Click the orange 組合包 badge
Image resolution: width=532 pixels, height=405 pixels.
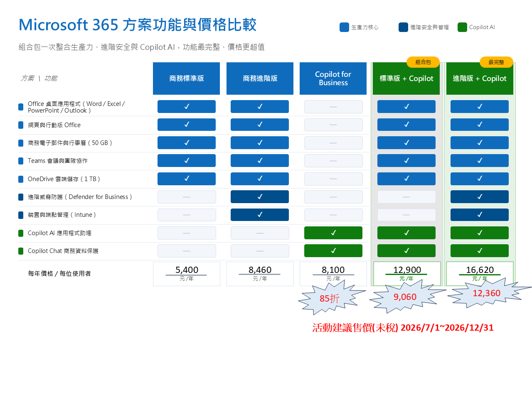(x=423, y=62)
